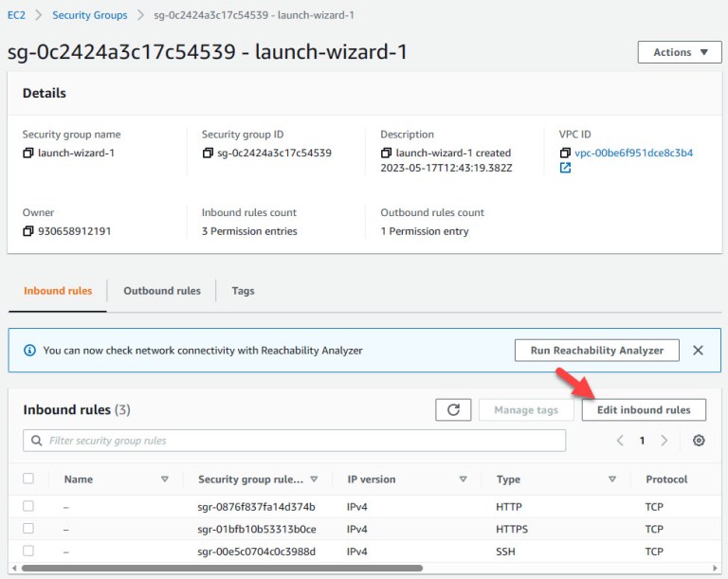Click the info icon in Reachability banner
The width and height of the screenshot is (728, 579).
click(29, 350)
